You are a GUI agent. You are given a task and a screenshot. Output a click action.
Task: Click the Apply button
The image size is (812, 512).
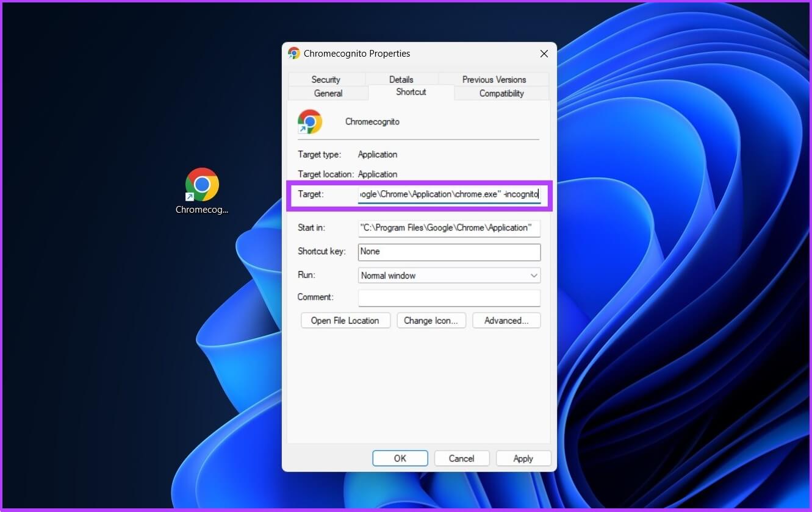[523, 458]
